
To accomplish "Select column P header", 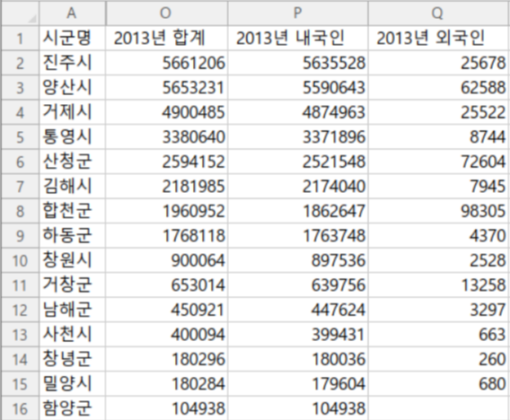I will [x=298, y=13].
